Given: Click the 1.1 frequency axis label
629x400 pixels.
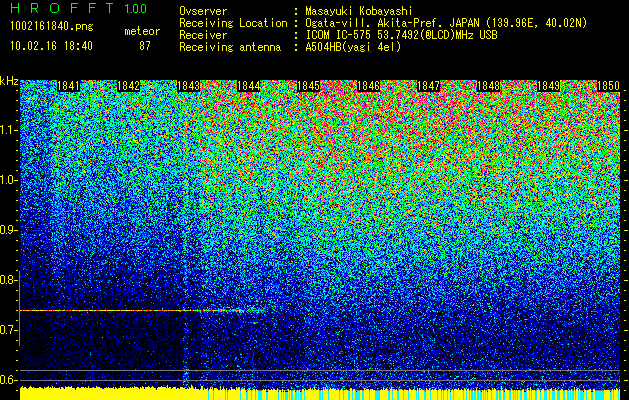Looking at the screenshot, I should pos(8,130).
